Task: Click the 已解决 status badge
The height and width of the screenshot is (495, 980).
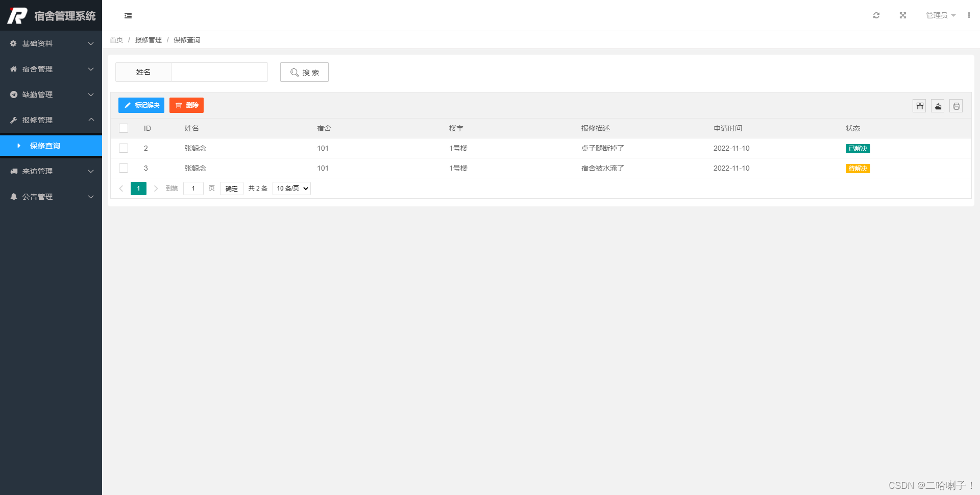Action: (858, 149)
